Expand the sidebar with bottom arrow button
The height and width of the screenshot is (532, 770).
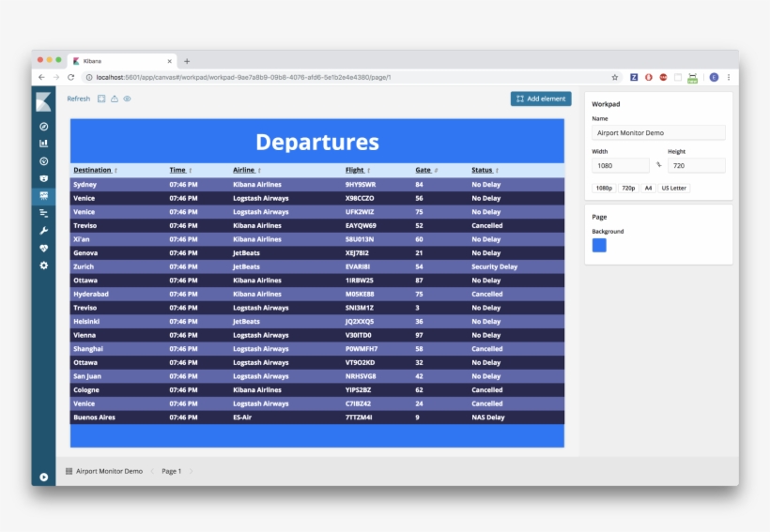(43, 478)
